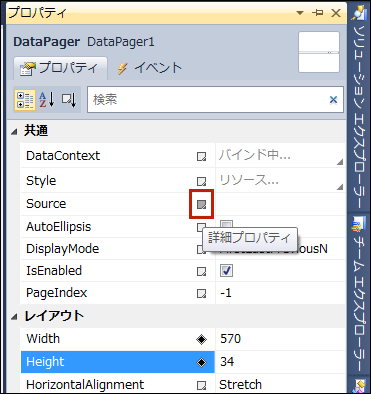Switch to the イベント tab
This screenshot has width=371, height=394.
(x=150, y=68)
